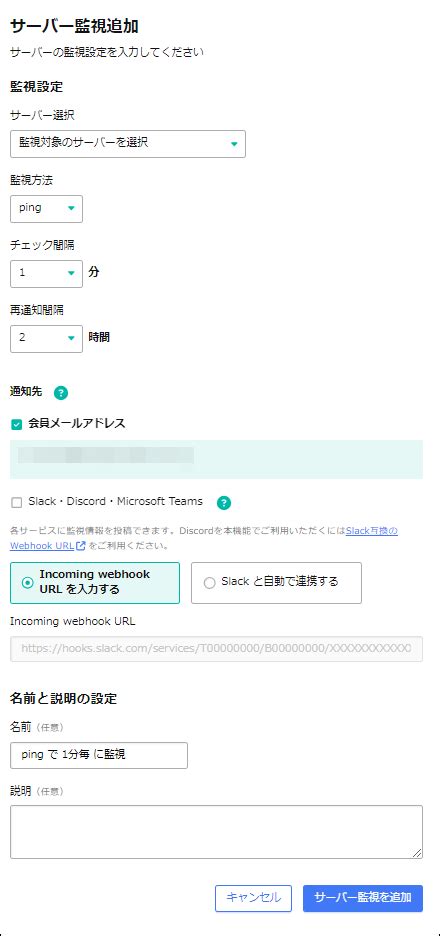Click the external link icon after Webhook URL
The image size is (440, 936).
(x=81, y=546)
